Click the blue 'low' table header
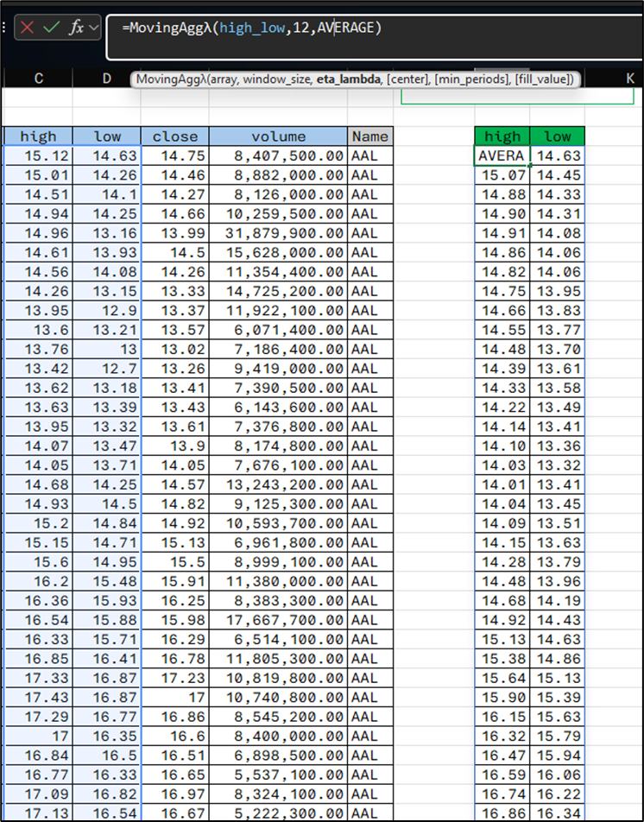Viewport: 644px width, 822px height. click(x=107, y=136)
